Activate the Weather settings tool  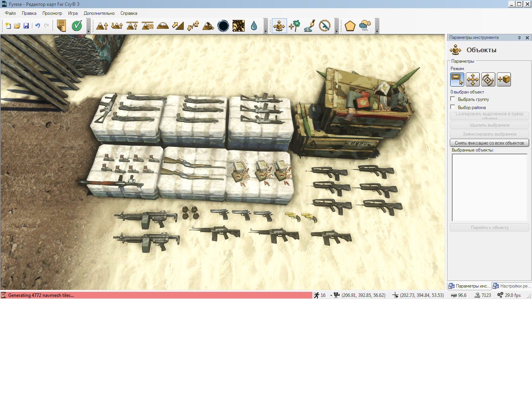coord(365,25)
